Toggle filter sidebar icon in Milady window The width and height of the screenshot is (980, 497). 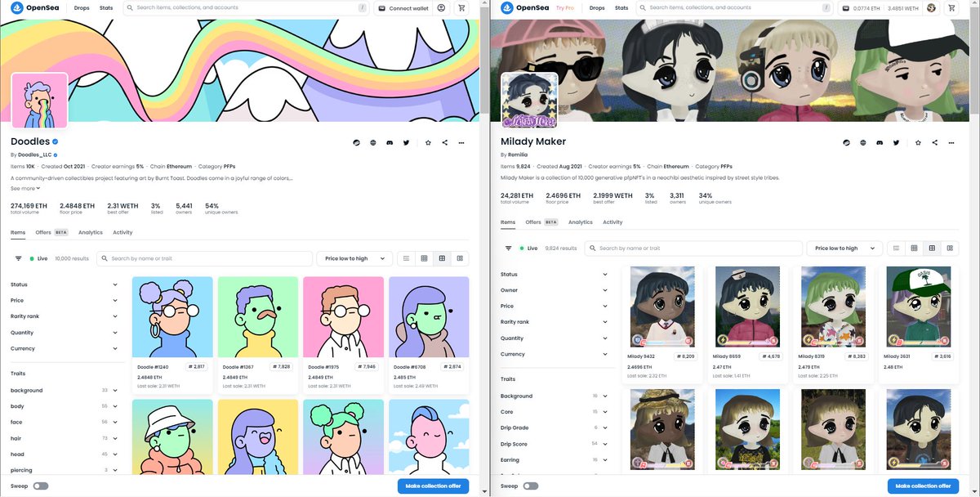pyautogui.click(x=508, y=248)
